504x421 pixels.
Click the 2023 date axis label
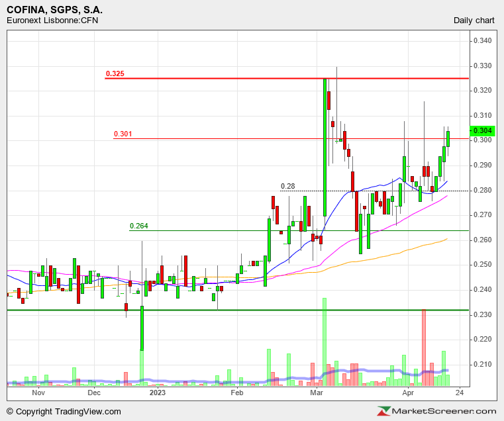pyautogui.click(x=158, y=393)
